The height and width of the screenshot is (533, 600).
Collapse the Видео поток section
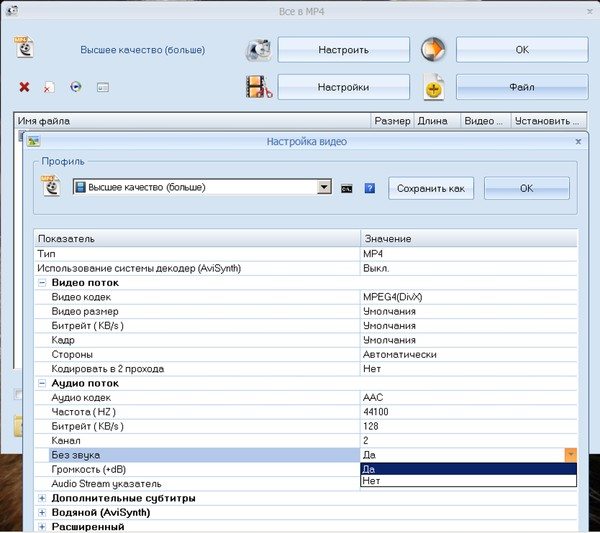coord(42,283)
